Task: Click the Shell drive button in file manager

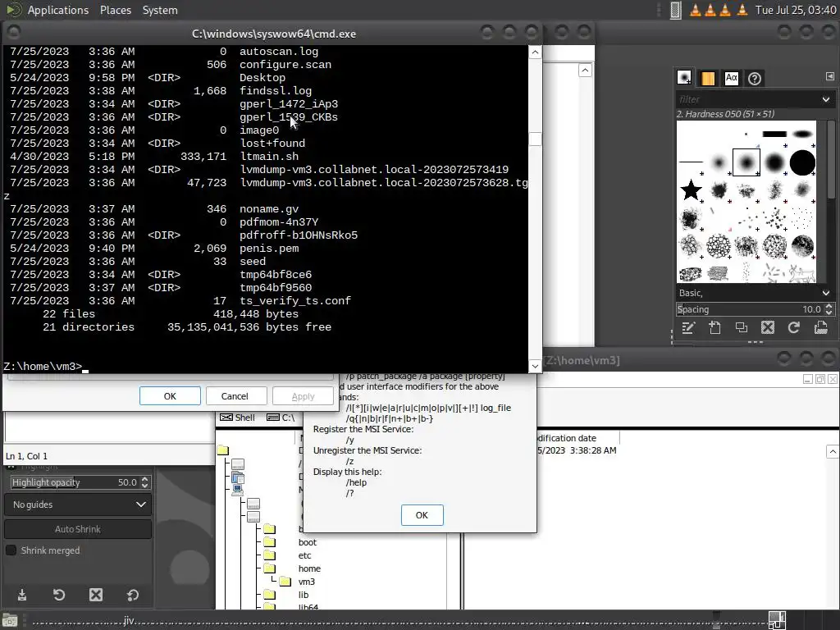Action: coord(237,418)
